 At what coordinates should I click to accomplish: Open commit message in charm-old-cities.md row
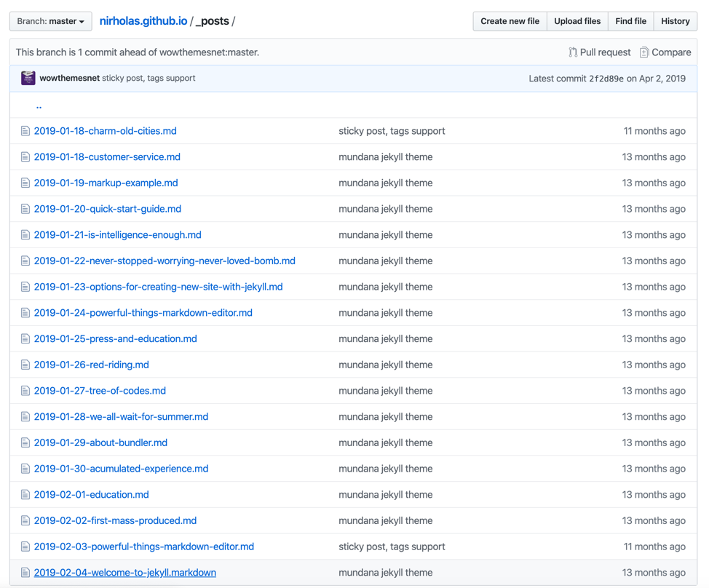pyautogui.click(x=392, y=131)
